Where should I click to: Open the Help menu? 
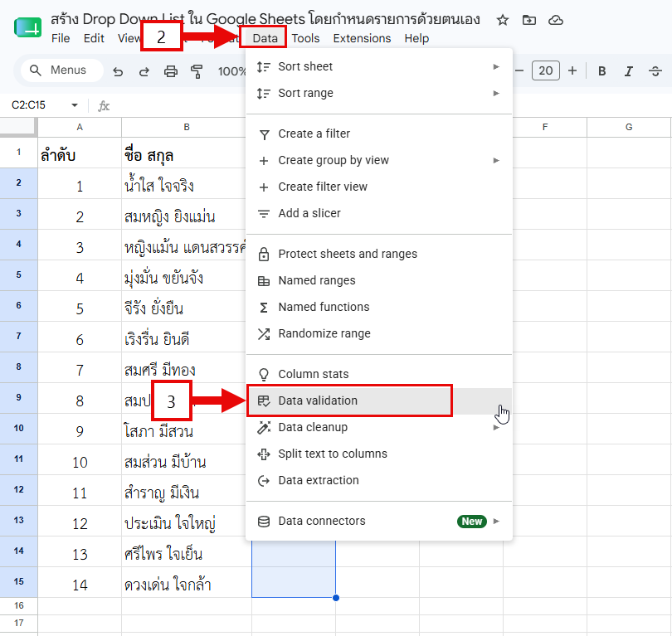tap(416, 38)
